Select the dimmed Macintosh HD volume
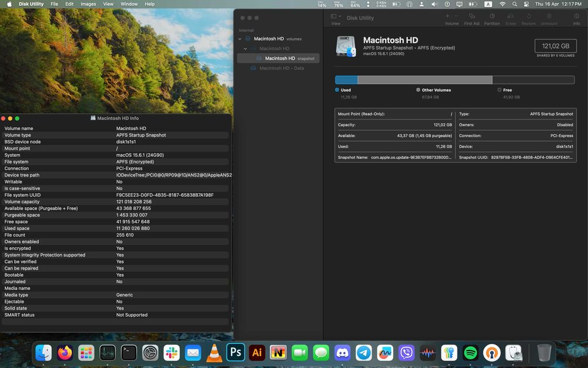This screenshot has height=368, width=588. tap(278, 48)
